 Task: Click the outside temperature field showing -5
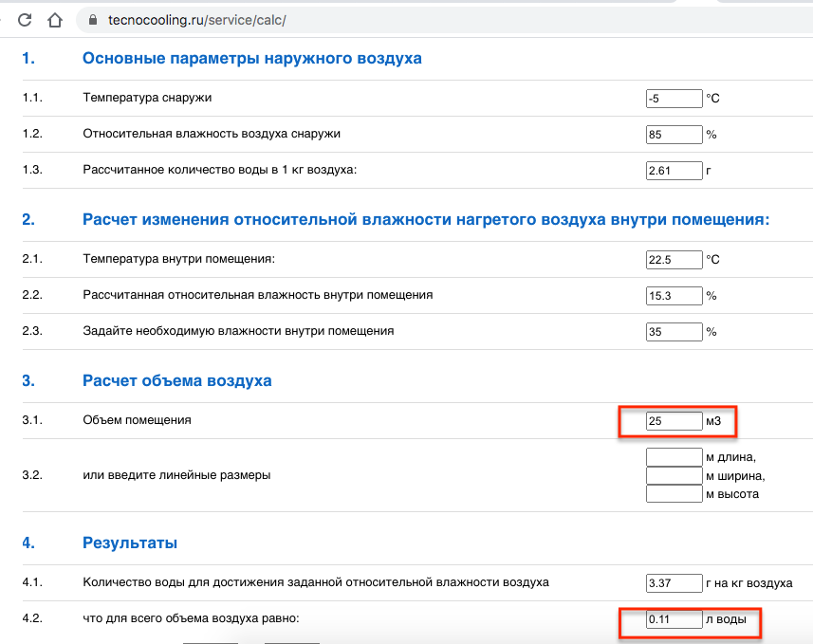674,98
